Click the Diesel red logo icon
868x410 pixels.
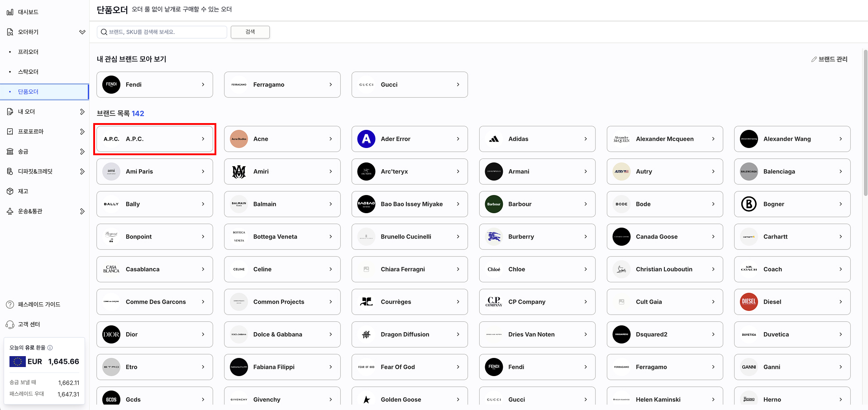[749, 302]
